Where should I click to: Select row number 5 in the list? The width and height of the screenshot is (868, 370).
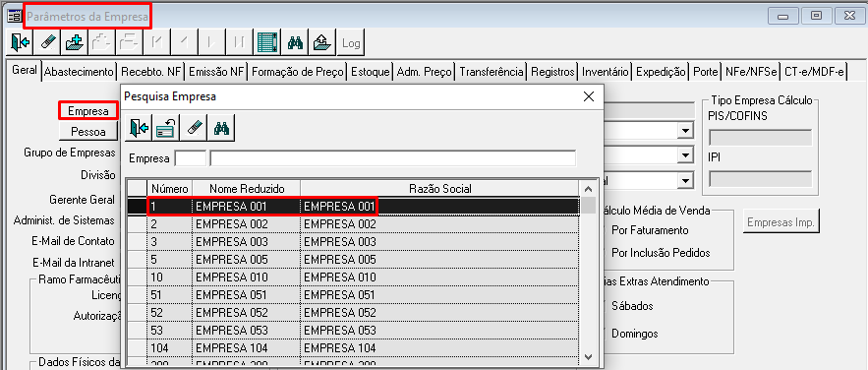pos(353,260)
